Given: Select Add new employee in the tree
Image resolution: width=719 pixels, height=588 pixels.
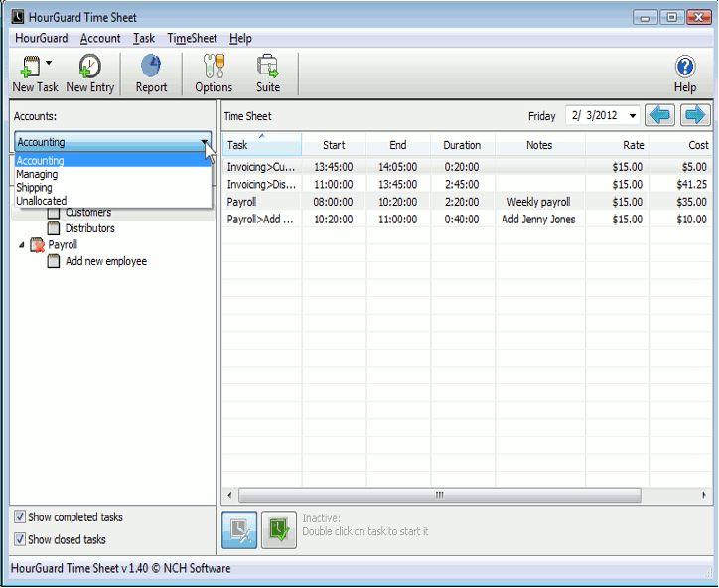Looking at the screenshot, I should tap(106, 261).
